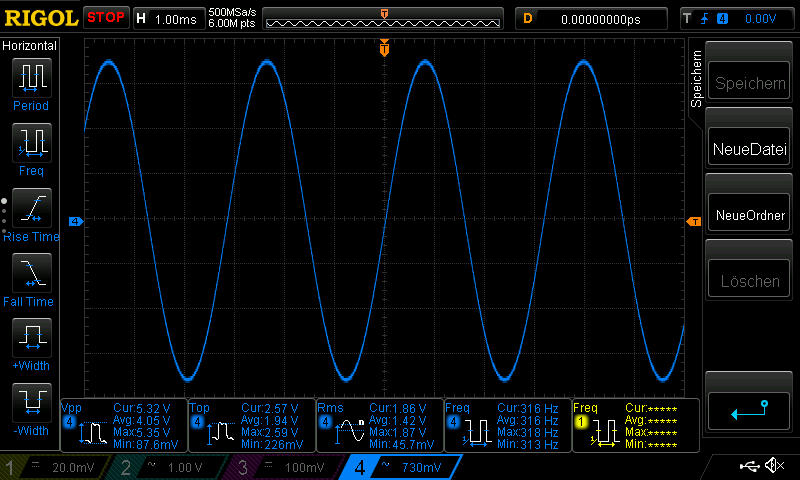Select the Rise Time measurement icon

point(32,208)
